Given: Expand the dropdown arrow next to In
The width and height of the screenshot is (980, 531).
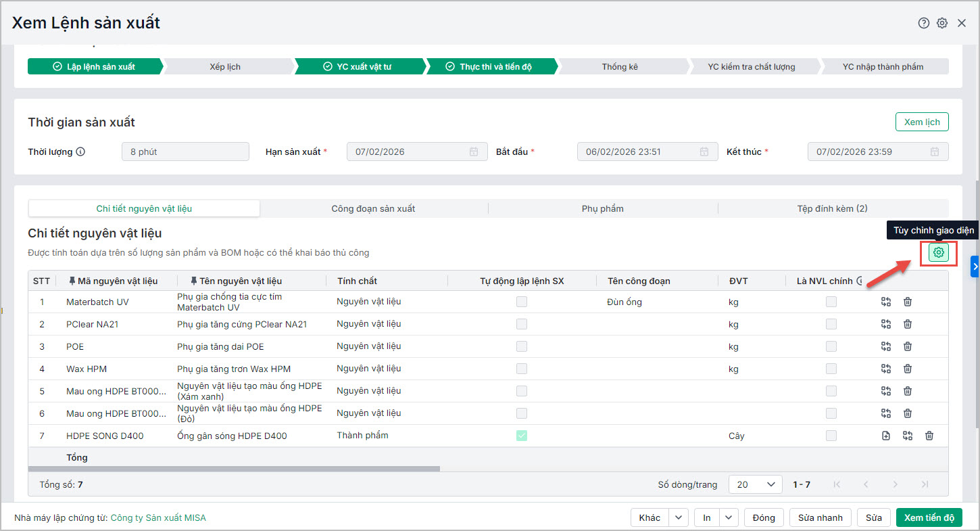Looking at the screenshot, I should (729, 517).
